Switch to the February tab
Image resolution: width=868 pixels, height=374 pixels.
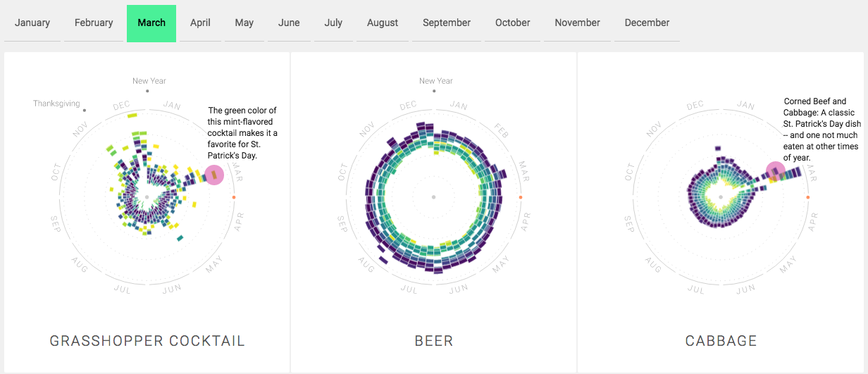click(x=94, y=23)
